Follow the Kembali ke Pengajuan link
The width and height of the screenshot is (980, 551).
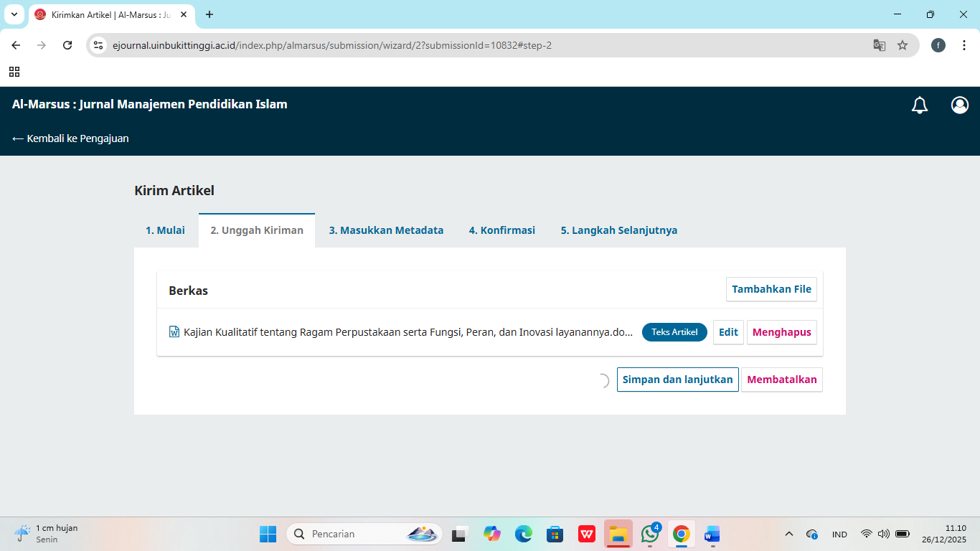point(70,138)
